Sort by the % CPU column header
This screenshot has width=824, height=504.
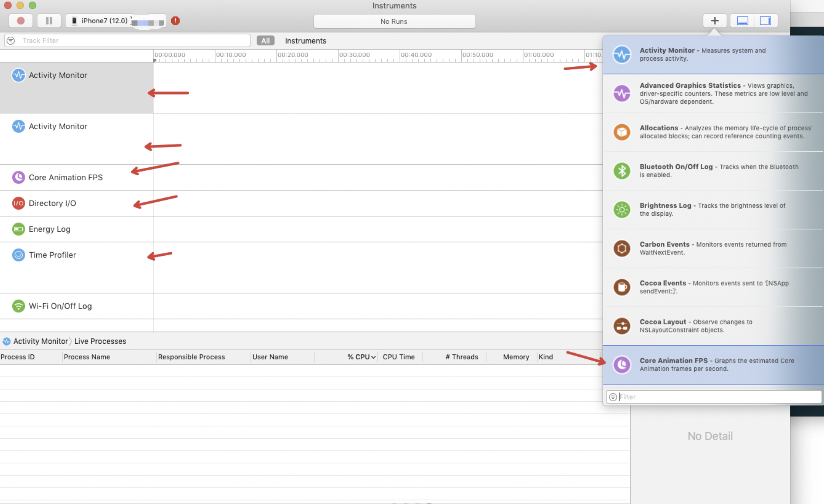pyautogui.click(x=358, y=357)
